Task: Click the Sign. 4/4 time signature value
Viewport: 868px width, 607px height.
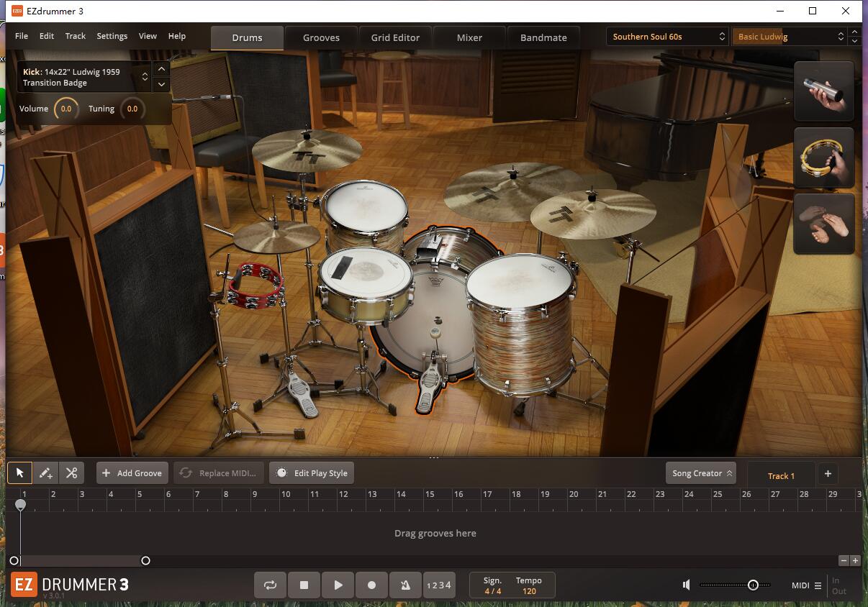Action: click(493, 591)
